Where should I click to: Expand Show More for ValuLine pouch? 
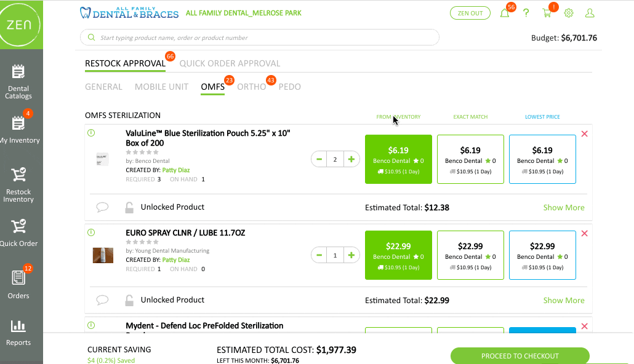[564, 208]
